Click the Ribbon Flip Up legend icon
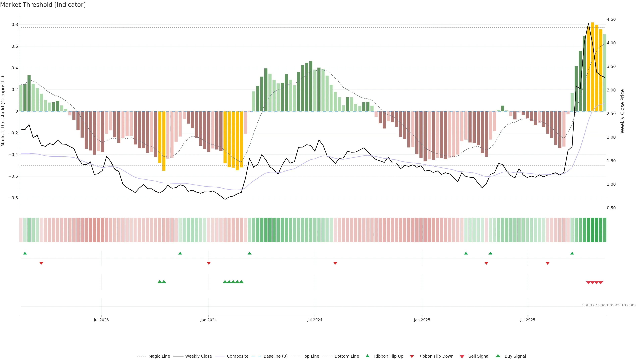The height and width of the screenshot is (362, 644). click(x=367, y=356)
